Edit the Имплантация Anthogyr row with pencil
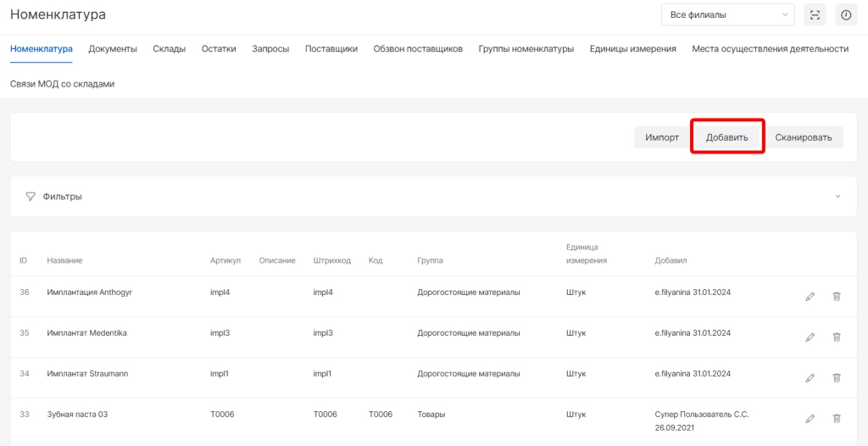This screenshot has height=446, width=868. [810, 296]
